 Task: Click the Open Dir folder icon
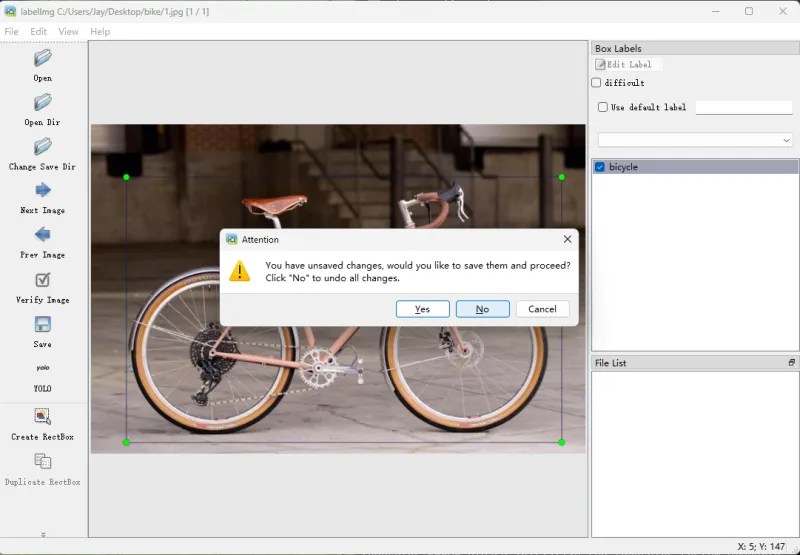tap(42, 103)
